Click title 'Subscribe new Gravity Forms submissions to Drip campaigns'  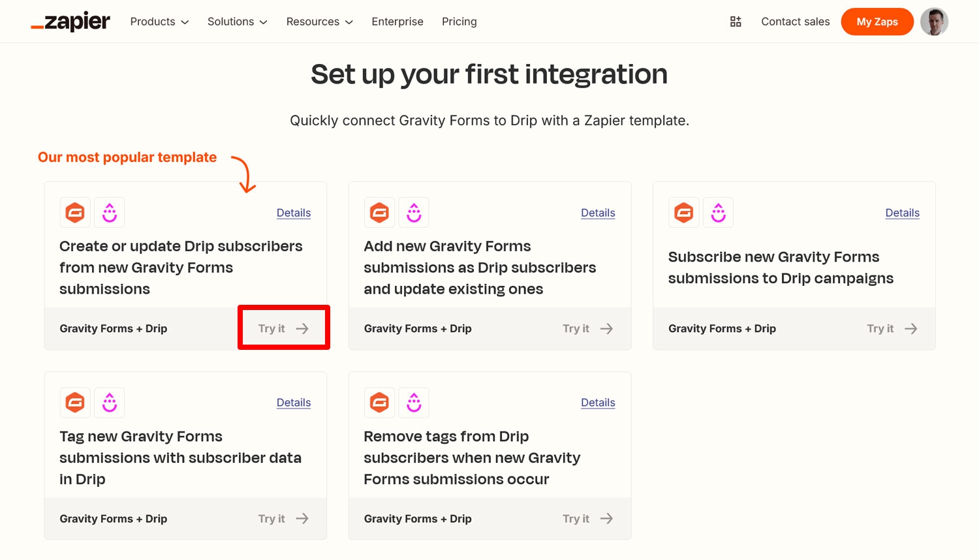click(781, 268)
